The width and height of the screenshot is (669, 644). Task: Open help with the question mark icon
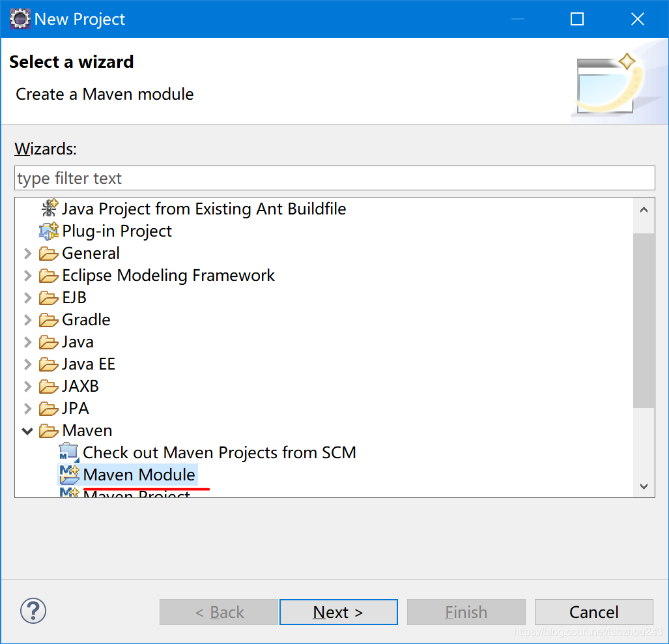(33, 611)
